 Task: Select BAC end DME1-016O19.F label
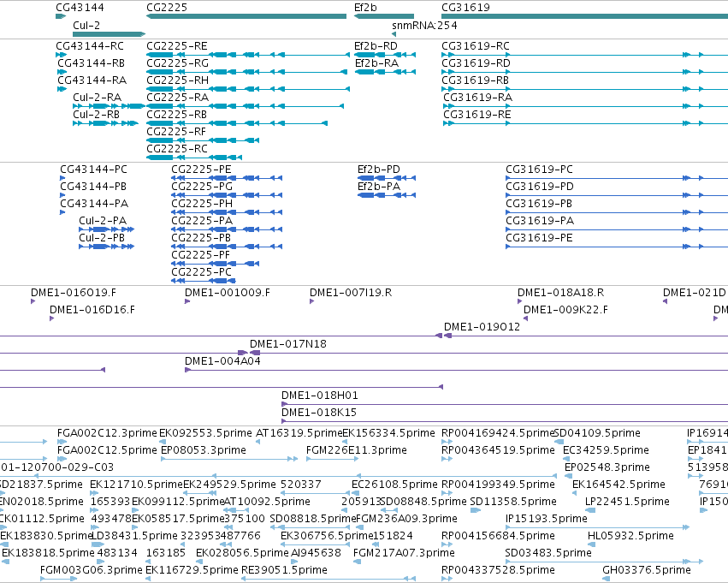pos(74,293)
